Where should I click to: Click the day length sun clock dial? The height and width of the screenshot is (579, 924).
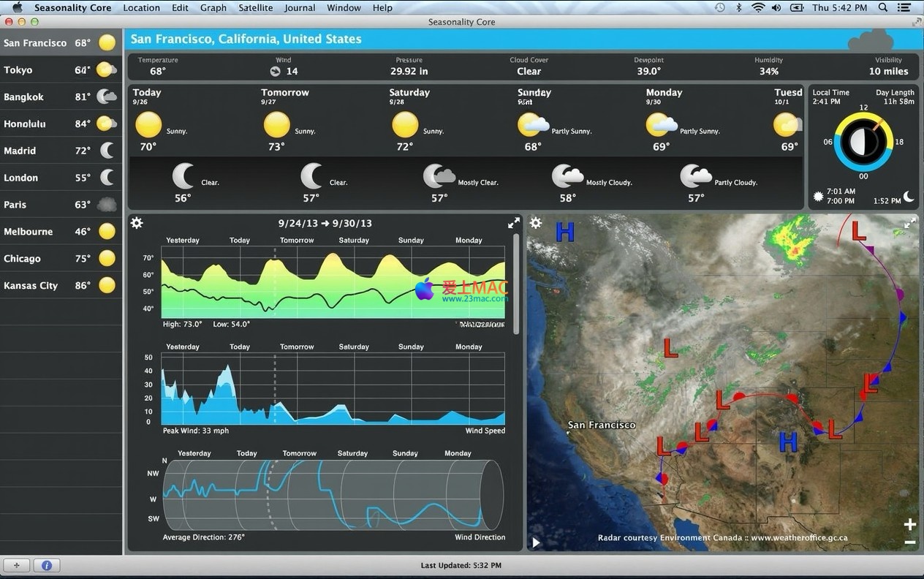click(863, 141)
